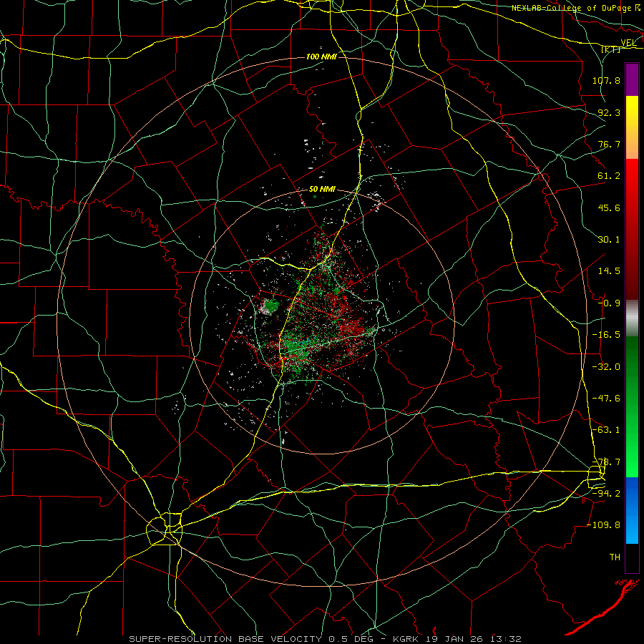Image resolution: width=644 pixels, height=644 pixels.
Task: Select the -63.1 scale value
Action: [x=606, y=430]
